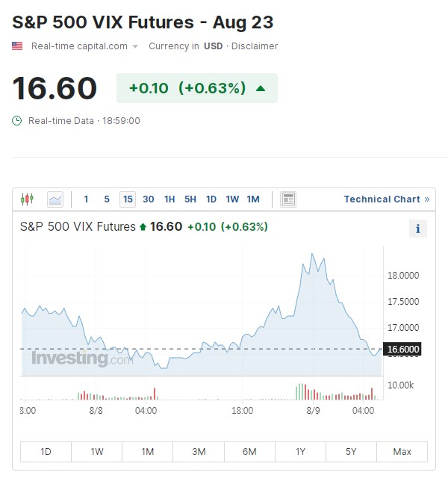Select the 1D interval option
448x487 pixels.
211,199
